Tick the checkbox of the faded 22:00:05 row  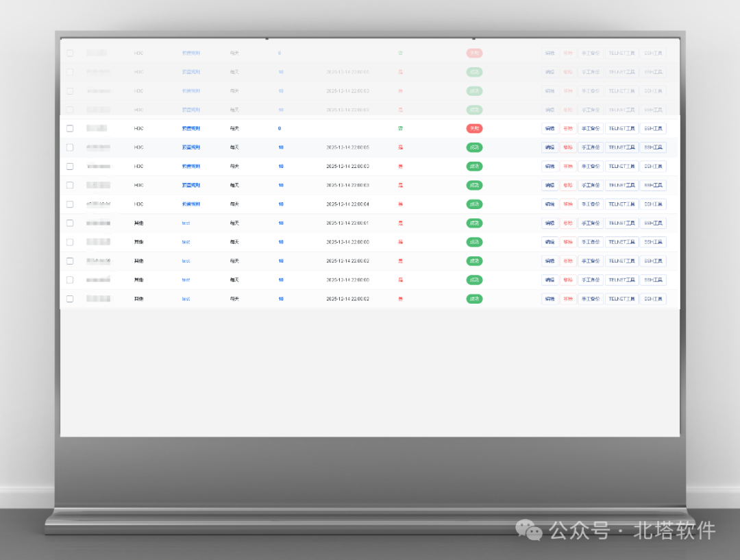[70, 72]
